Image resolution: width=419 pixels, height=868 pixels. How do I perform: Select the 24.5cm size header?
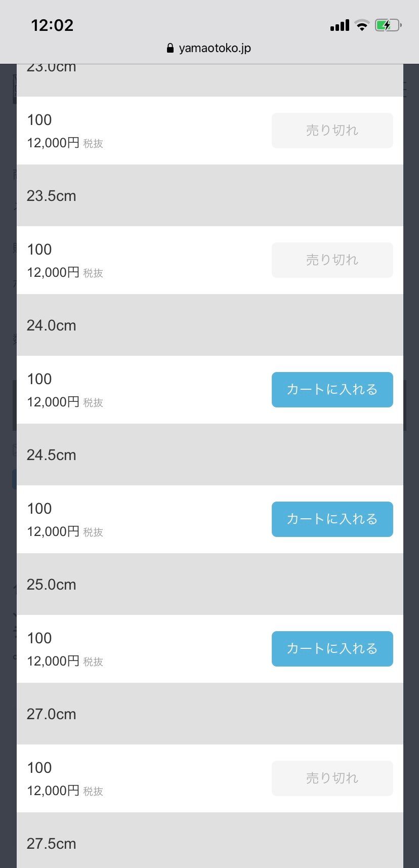click(x=210, y=454)
